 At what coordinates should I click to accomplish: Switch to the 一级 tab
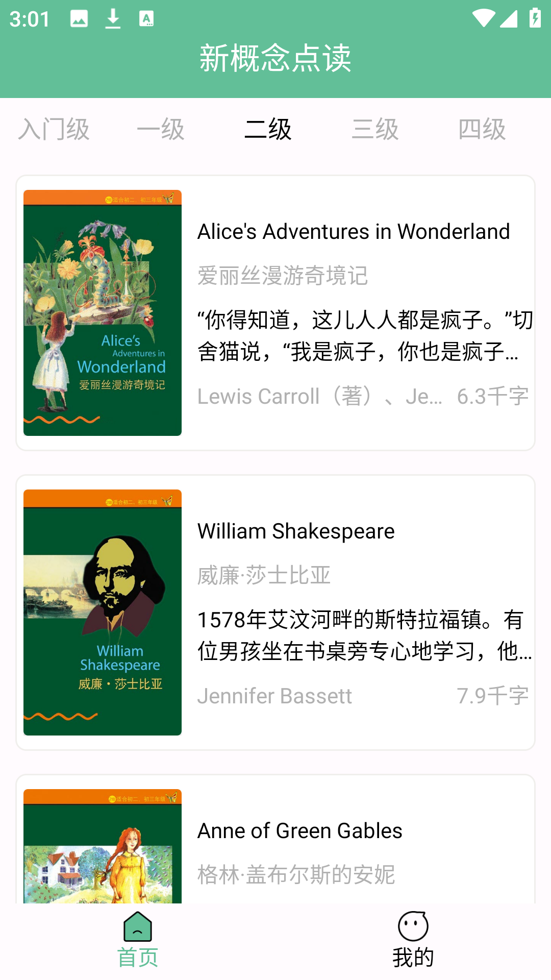click(x=161, y=129)
